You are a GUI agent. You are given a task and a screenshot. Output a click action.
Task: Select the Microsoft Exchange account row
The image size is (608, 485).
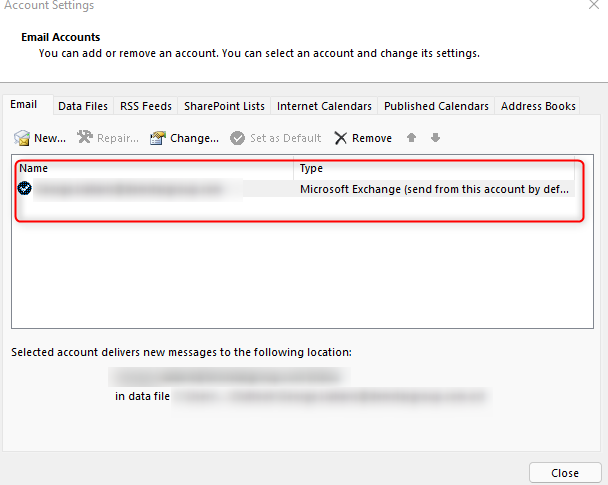300,188
